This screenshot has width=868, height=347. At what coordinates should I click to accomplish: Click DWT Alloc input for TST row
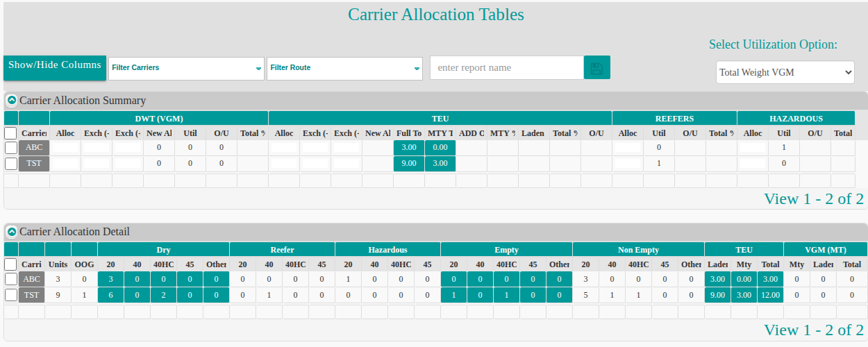coord(65,163)
